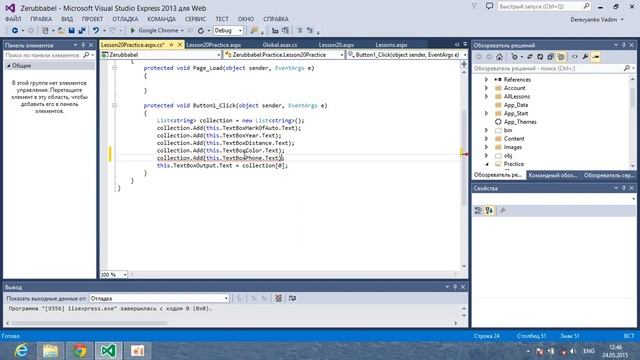Open the СПРАВКА menu
Viewport: 640px width, 360px height.
tap(276, 19)
